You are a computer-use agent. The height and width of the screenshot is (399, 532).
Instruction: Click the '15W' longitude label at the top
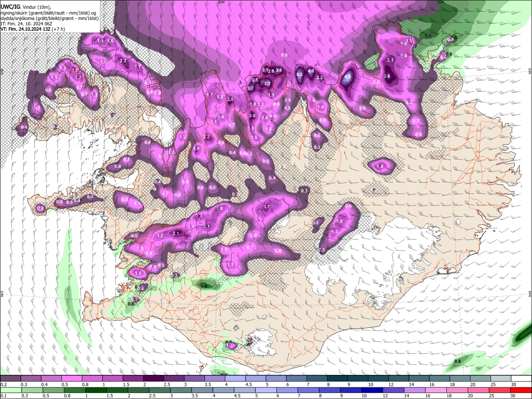click(440, 2)
